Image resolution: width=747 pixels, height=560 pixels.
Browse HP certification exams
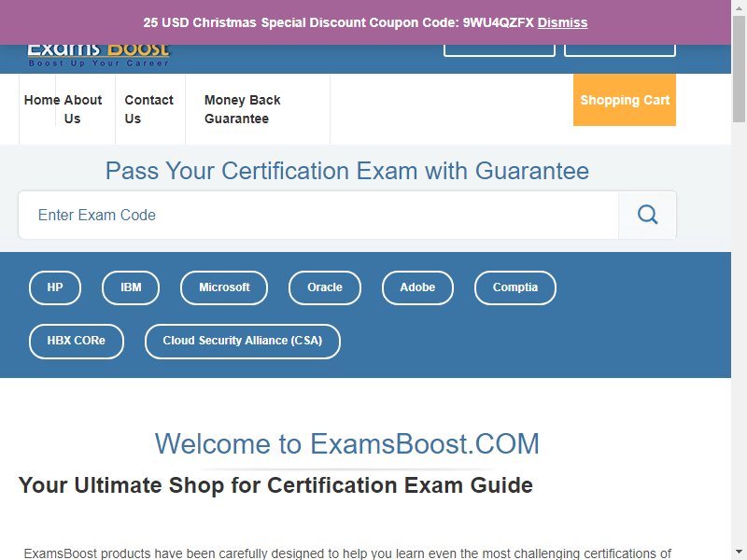coord(55,287)
